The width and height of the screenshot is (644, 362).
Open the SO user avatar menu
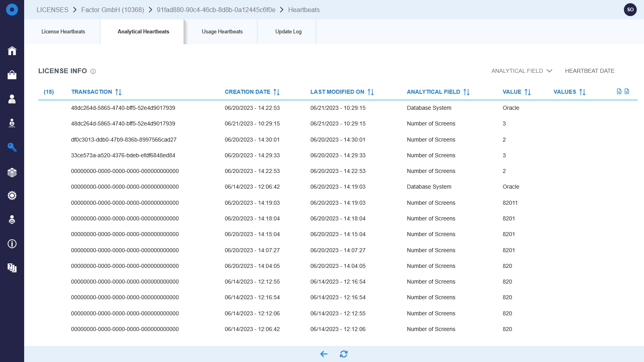coord(630,9)
